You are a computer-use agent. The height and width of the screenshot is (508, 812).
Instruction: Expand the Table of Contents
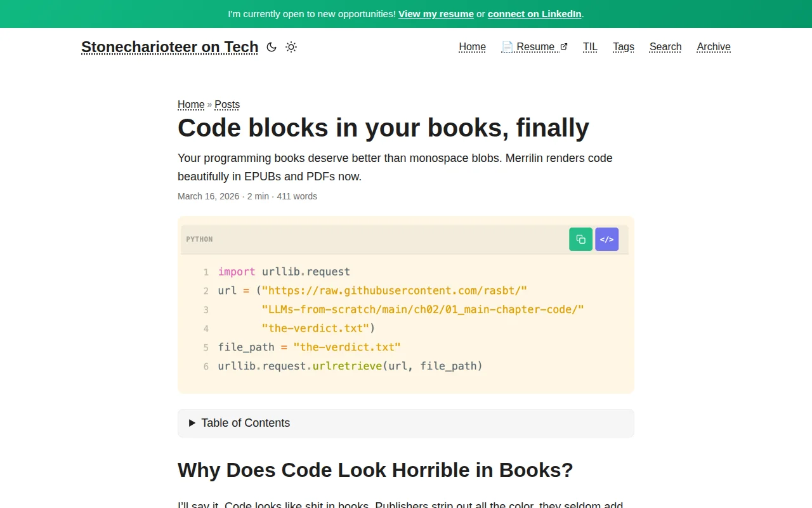(x=406, y=423)
